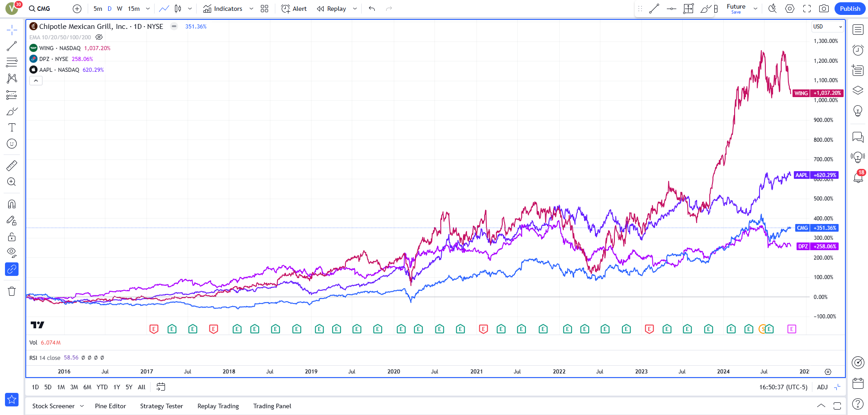Image resolution: width=868 pixels, height=415 pixels.
Task: Select the Brush drawing tool
Action: click(12, 112)
